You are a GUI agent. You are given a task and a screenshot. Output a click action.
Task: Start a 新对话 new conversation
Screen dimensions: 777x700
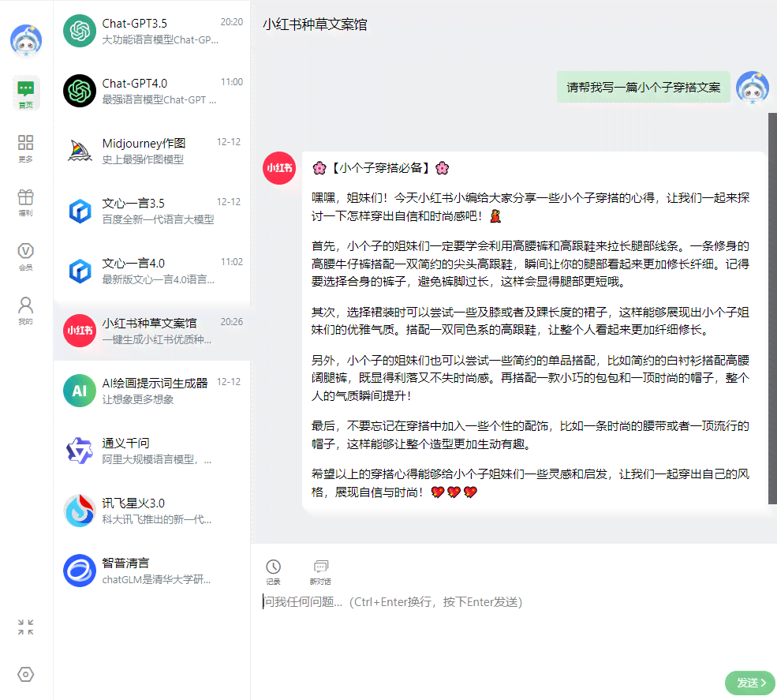(320, 572)
